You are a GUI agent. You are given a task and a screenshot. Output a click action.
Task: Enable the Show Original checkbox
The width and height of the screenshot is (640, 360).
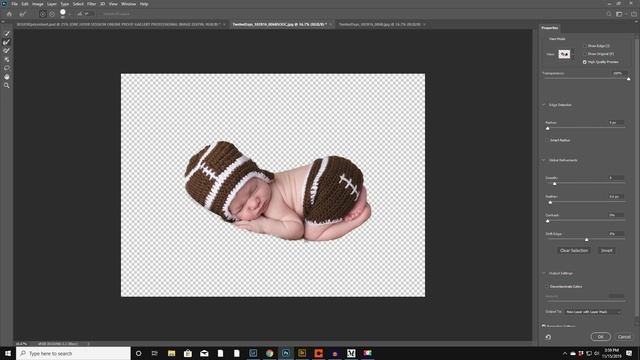tap(585, 54)
